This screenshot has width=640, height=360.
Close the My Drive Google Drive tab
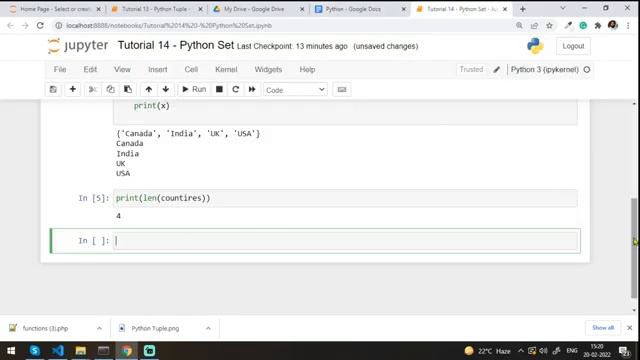tap(302, 9)
